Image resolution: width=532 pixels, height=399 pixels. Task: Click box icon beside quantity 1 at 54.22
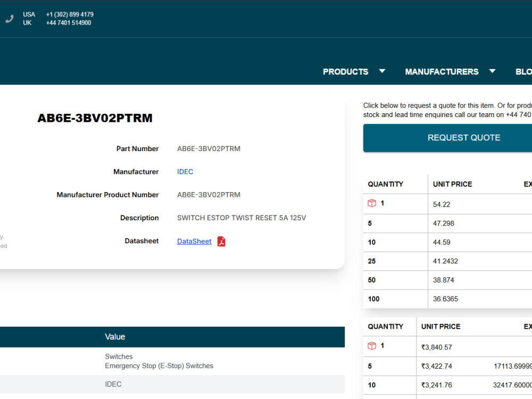(372, 203)
